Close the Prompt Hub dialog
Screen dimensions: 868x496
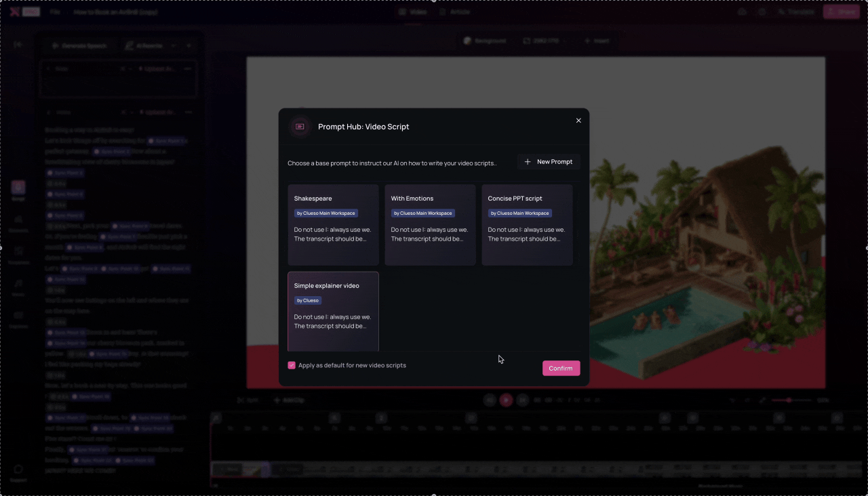click(x=578, y=121)
